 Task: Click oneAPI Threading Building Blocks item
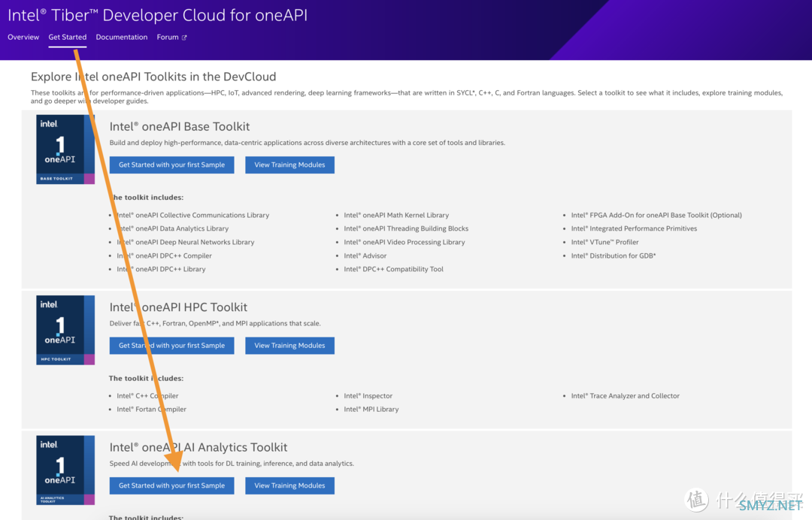406,228
